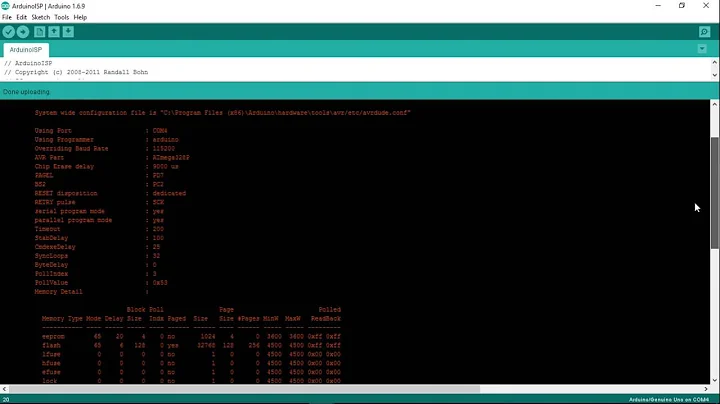This screenshot has height=404, width=720.
Task: Click the editor scroll down arrow
Action: click(714, 75)
